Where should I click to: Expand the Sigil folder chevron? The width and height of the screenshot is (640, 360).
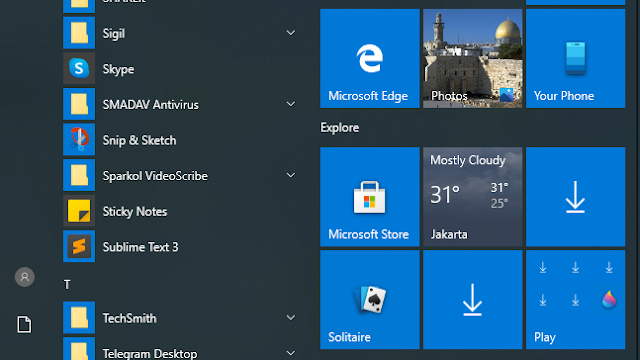pos(291,33)
